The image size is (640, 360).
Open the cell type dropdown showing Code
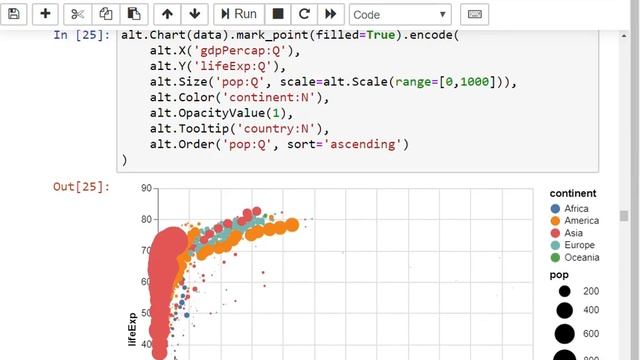(400, 15)
